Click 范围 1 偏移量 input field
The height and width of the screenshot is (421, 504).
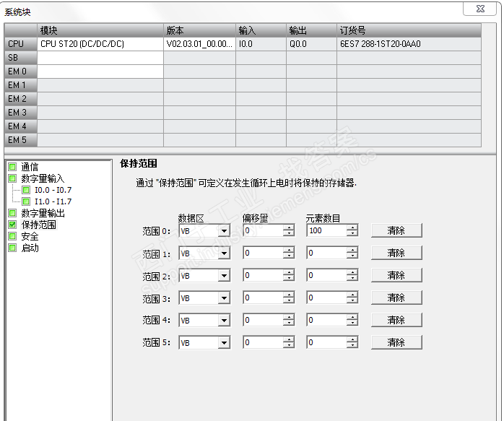click(263, 253)
